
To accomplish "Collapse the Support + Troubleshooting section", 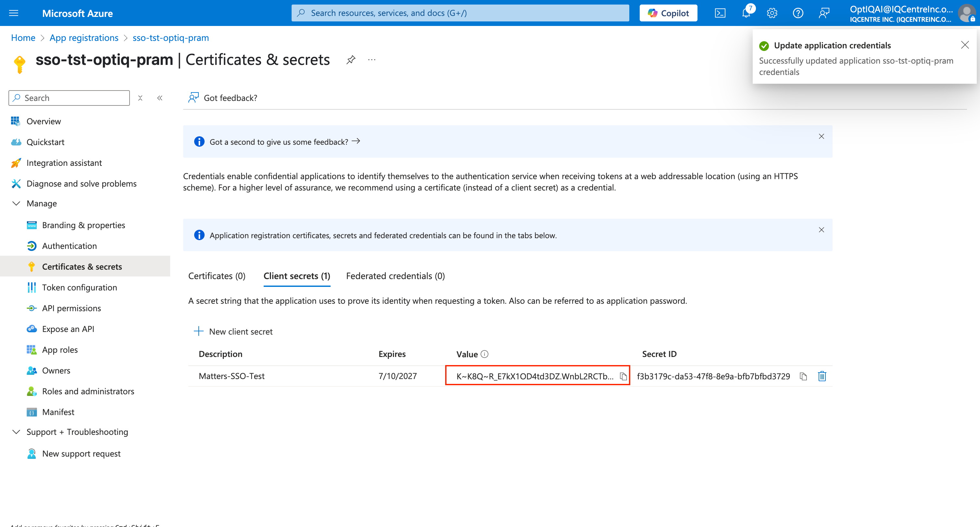I will [x=16, y=432].
